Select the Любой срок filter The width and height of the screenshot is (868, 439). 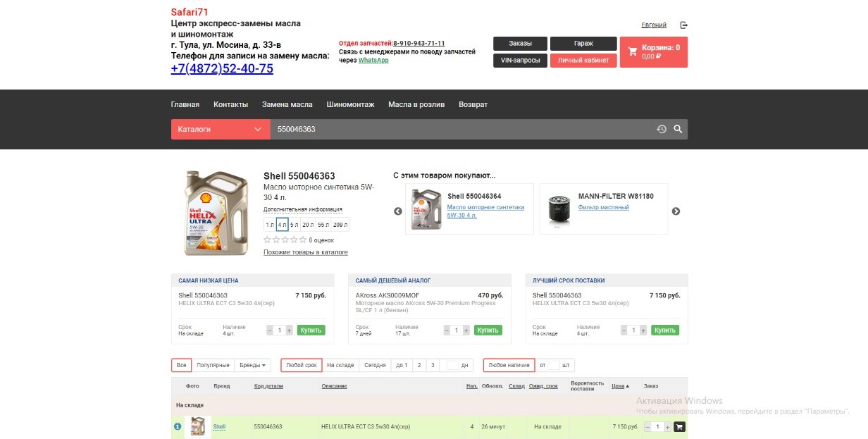[x=302, y=365]
